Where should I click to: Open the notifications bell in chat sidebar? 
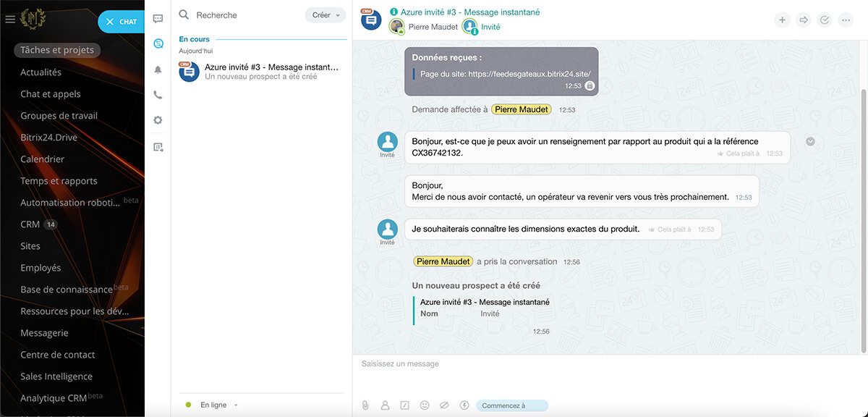tap(158, 69)
